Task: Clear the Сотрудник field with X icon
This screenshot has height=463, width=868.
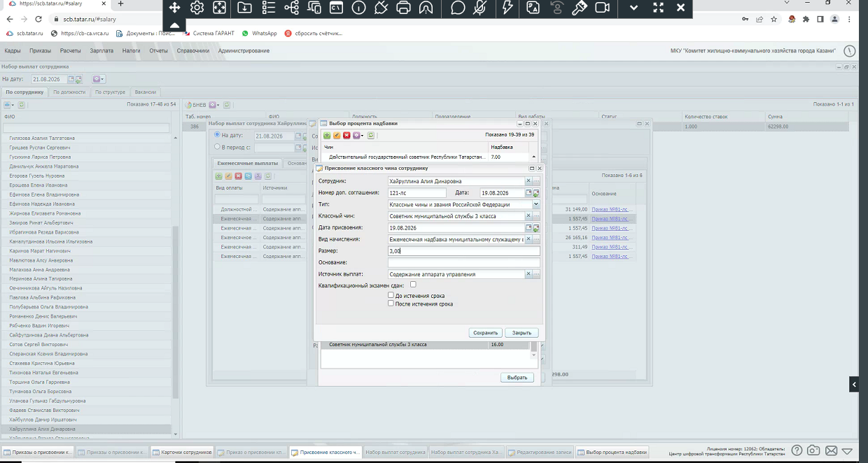Action: (x=529, y=181)
